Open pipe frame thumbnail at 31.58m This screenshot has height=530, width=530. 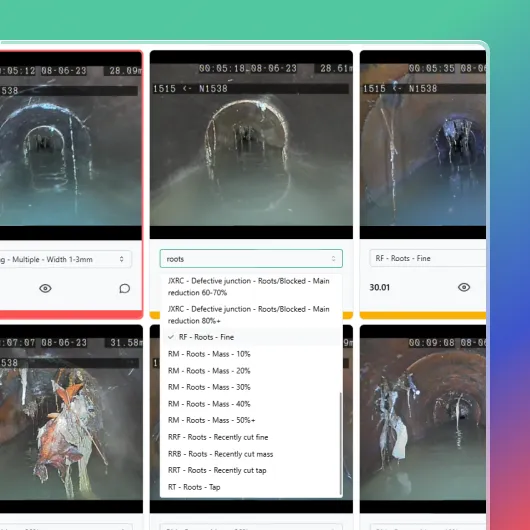[71, 419]
